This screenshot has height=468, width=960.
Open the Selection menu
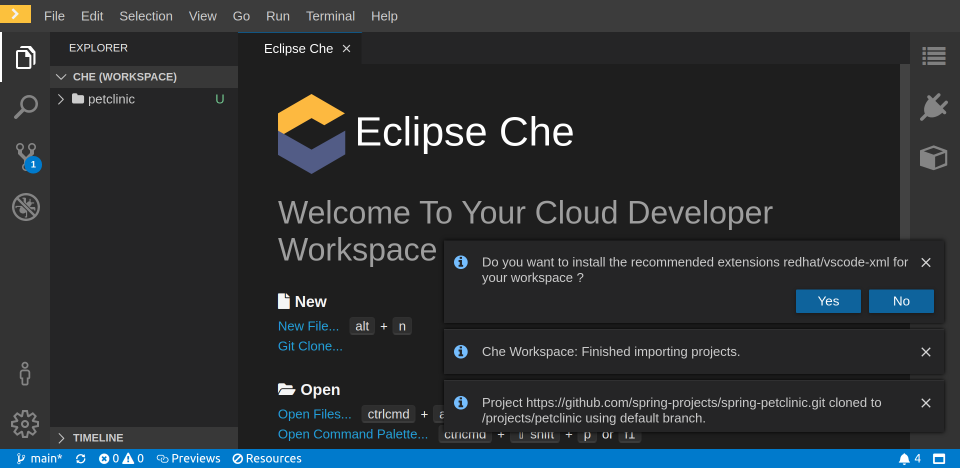146,16
